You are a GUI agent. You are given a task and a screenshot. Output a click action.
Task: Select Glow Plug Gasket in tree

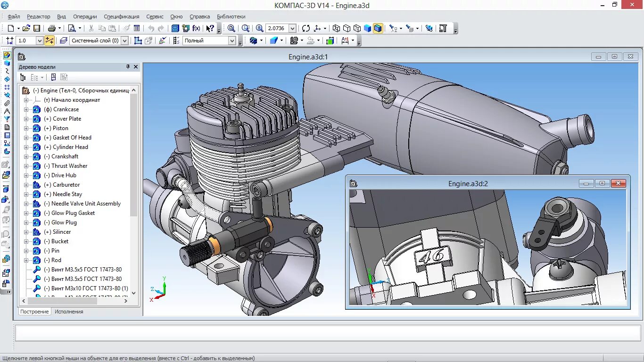tap(69, 213)
